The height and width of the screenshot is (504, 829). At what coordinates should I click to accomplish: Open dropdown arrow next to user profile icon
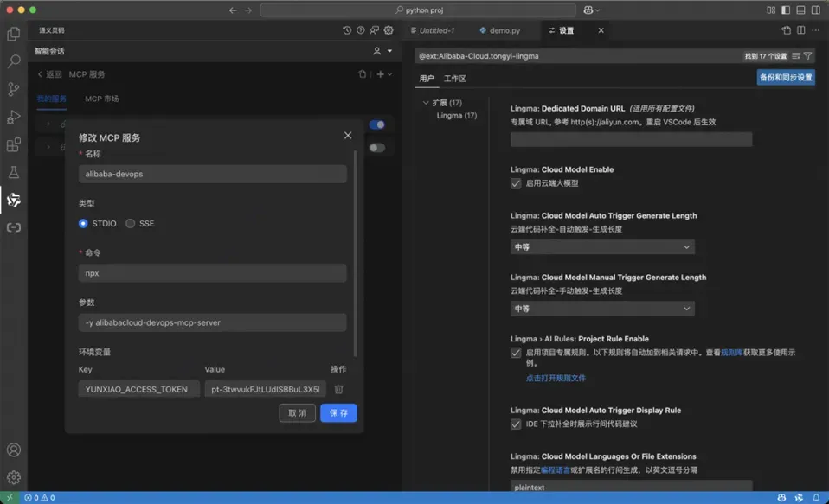click(389, 51)
